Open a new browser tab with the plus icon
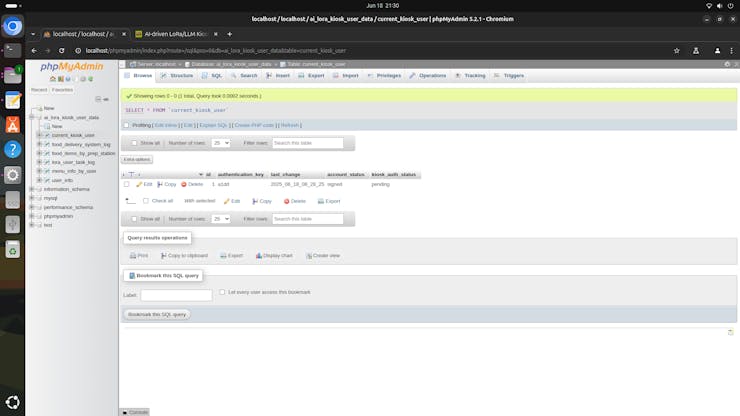This screenshot has width=740, height=416. (229, 34)
